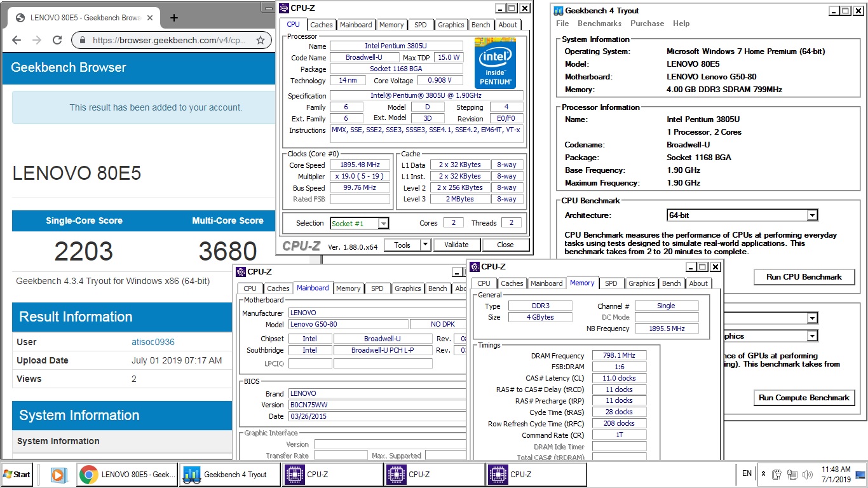868x488 pixels.
Task: Click the Chrome address bar URL
Action: tap(169, 40)
